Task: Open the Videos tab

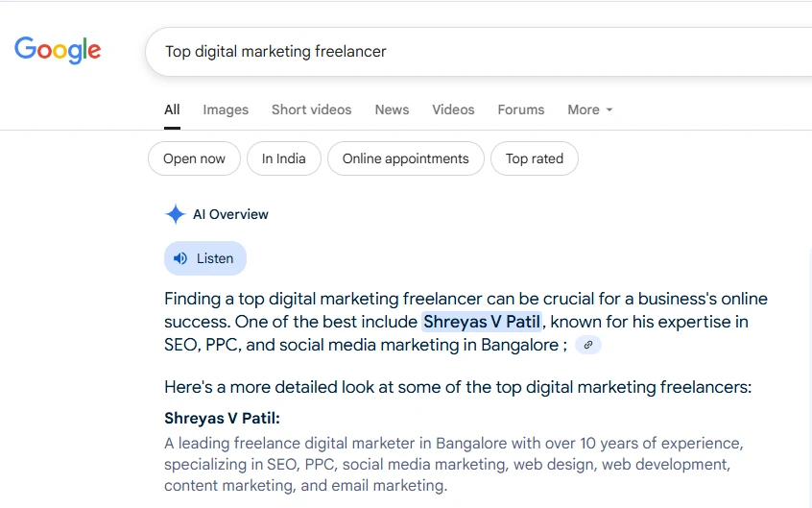Action: coord(453,109)
